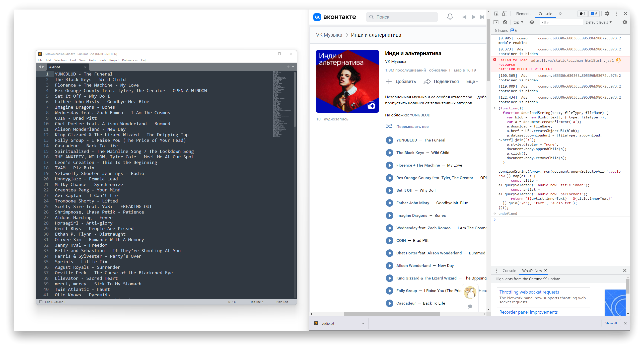Focus the console Filter input
Image resolution: width=644 pixels, height=349 pixels.
point(561,22)
